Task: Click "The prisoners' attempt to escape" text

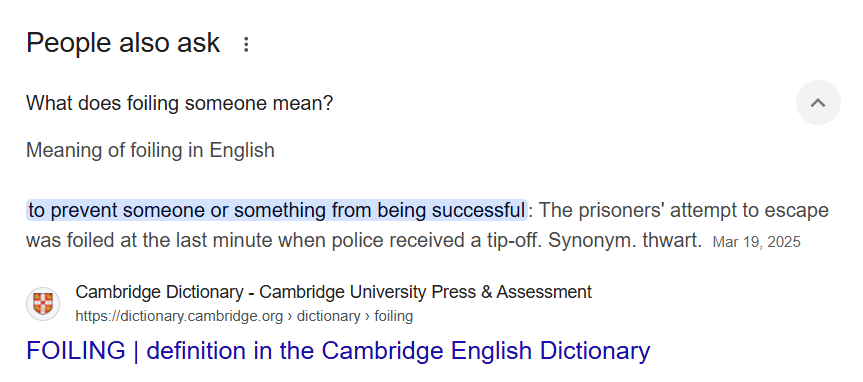Action: 685,210
